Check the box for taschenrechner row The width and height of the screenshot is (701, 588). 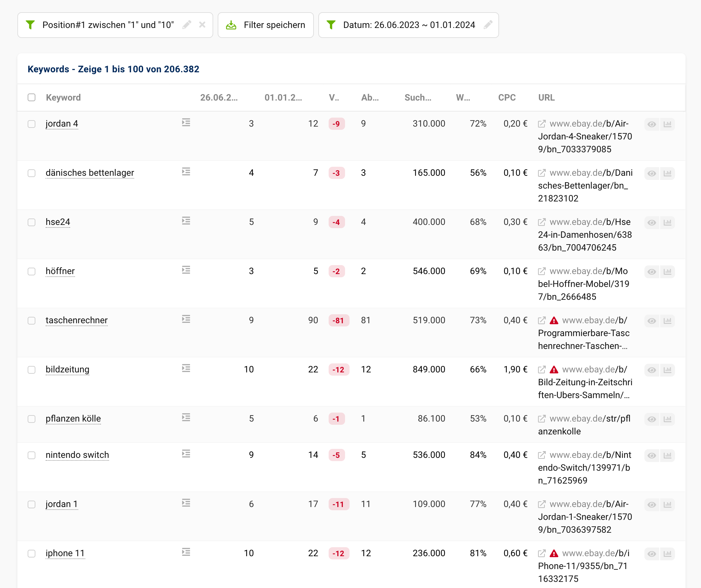32,321
